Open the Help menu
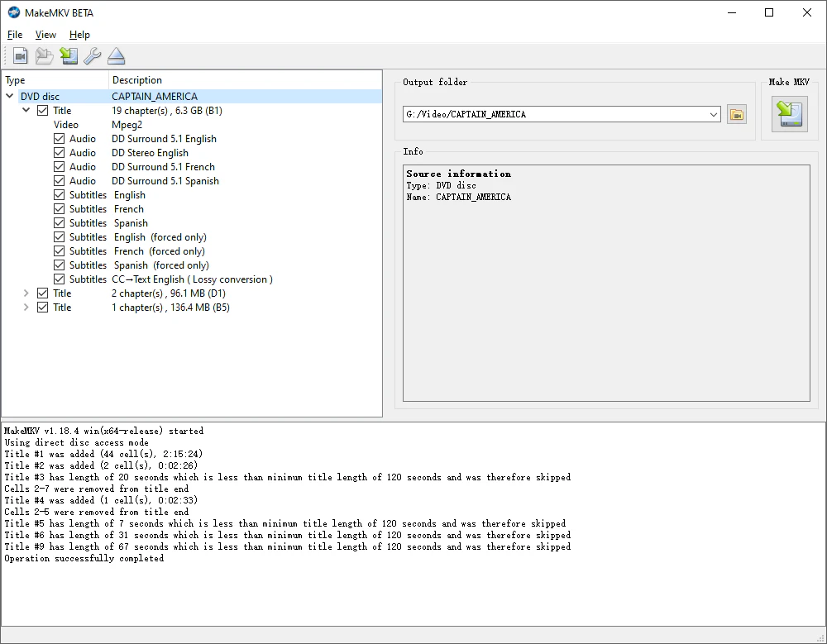The height and width of the screenshot is (644, 827). pyautogui.click(x=79, y=35)
